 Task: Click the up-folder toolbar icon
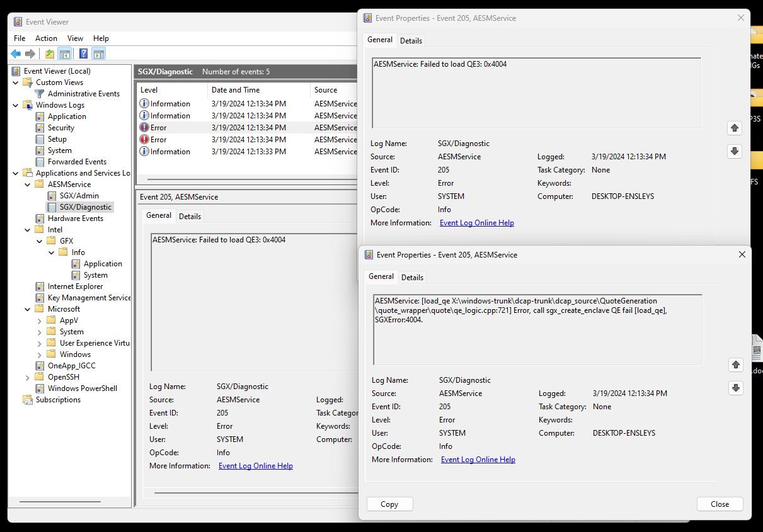(x=50, y=54)
